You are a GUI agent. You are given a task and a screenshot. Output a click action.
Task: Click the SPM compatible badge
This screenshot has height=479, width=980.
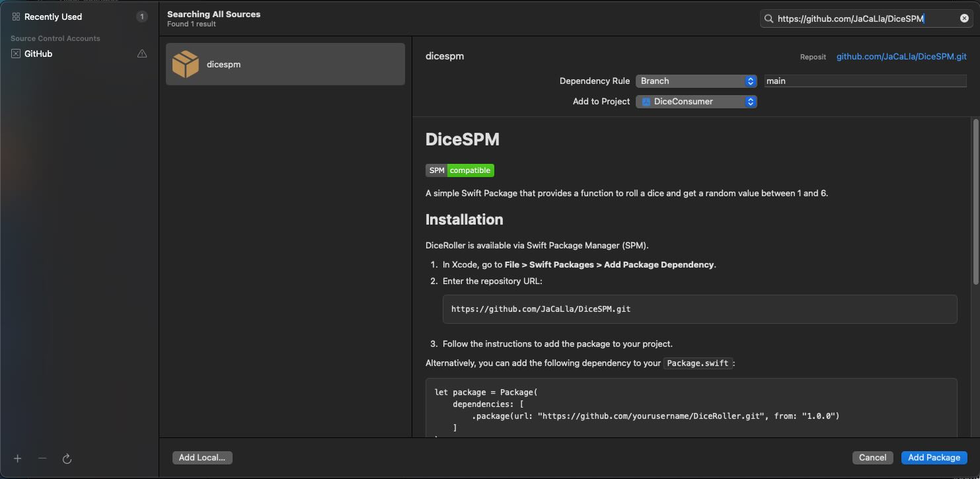[460, 170]
